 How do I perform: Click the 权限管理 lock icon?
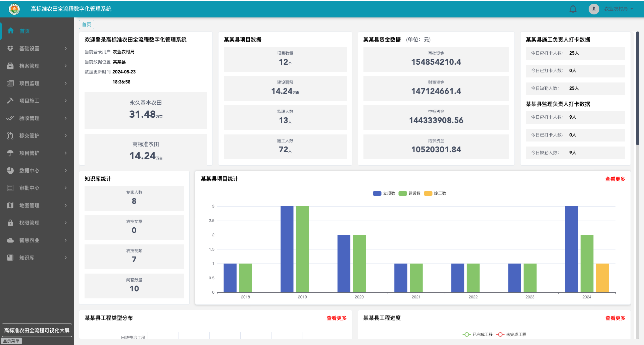(10, 223)
